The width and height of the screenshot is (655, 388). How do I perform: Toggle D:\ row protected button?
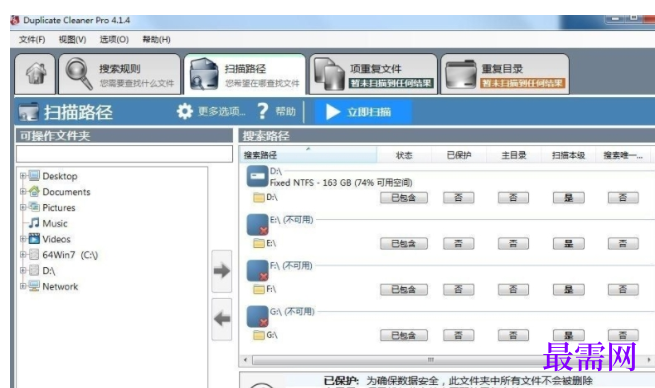(x=458, y=198)
